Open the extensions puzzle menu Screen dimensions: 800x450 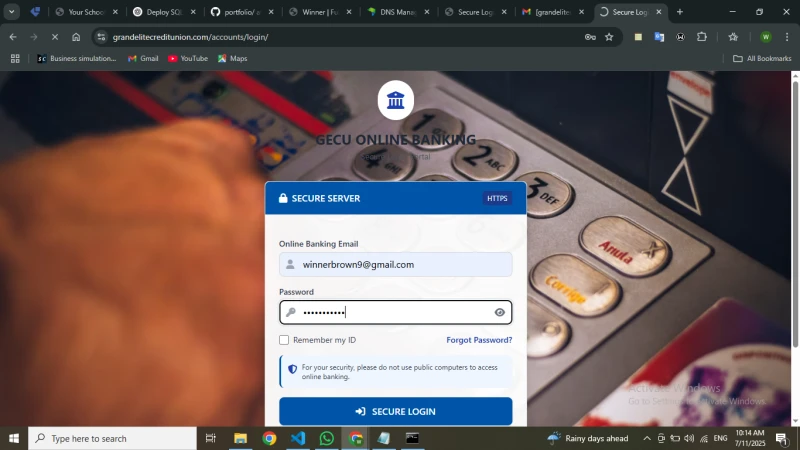coord(702,37)
